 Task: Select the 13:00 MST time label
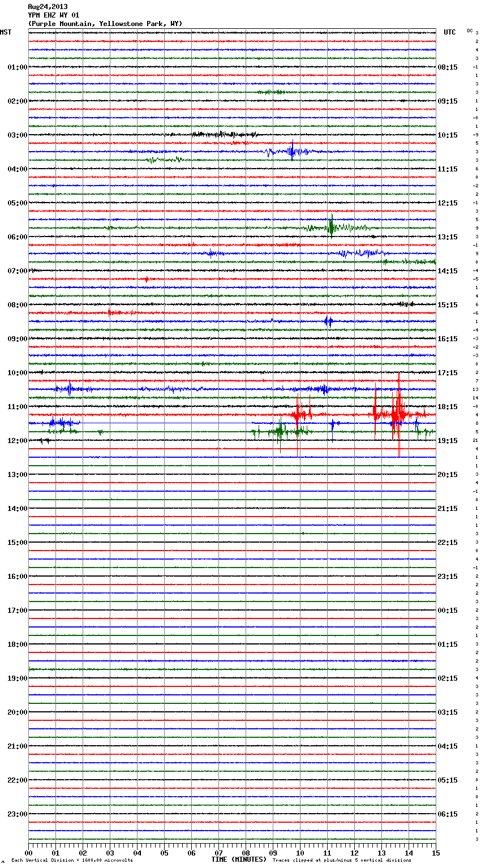(18, 475)
